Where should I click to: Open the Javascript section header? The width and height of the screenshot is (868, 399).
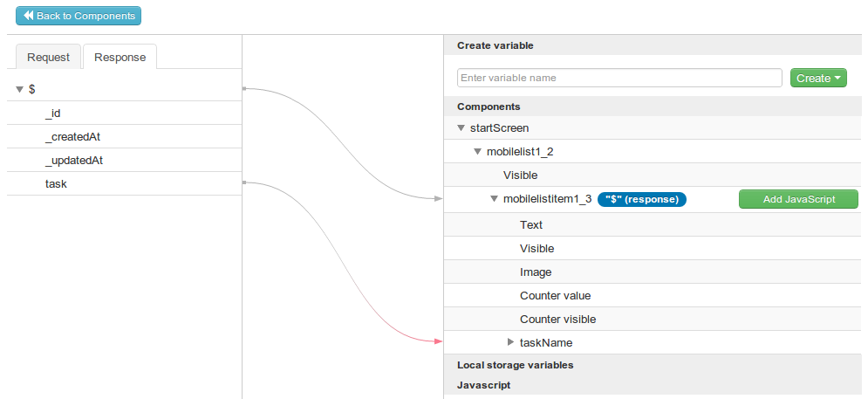tap(483, 384)
